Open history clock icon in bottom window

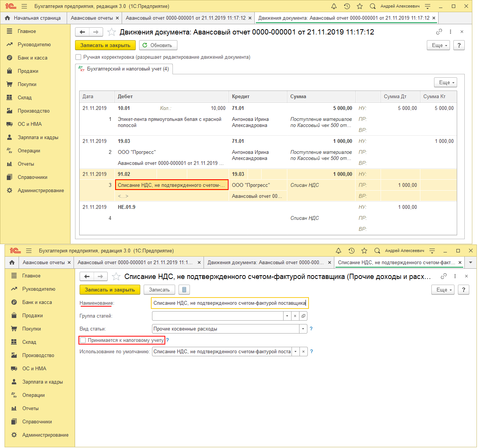tap(351, 251)
